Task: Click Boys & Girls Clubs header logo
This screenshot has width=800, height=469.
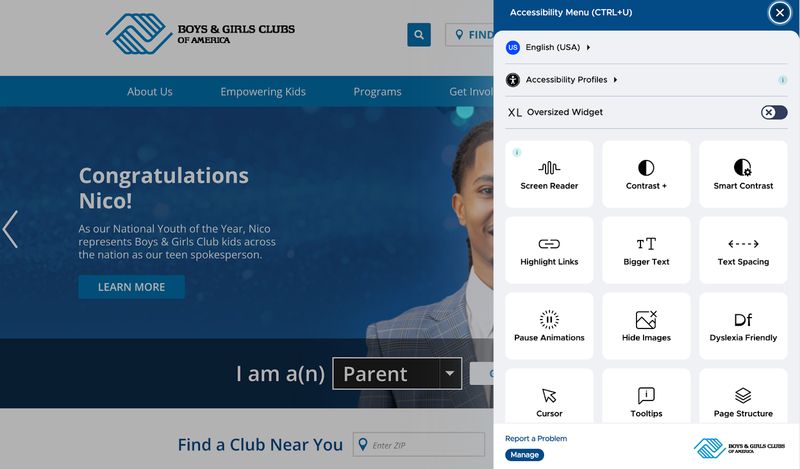Action: coord(200,34)
